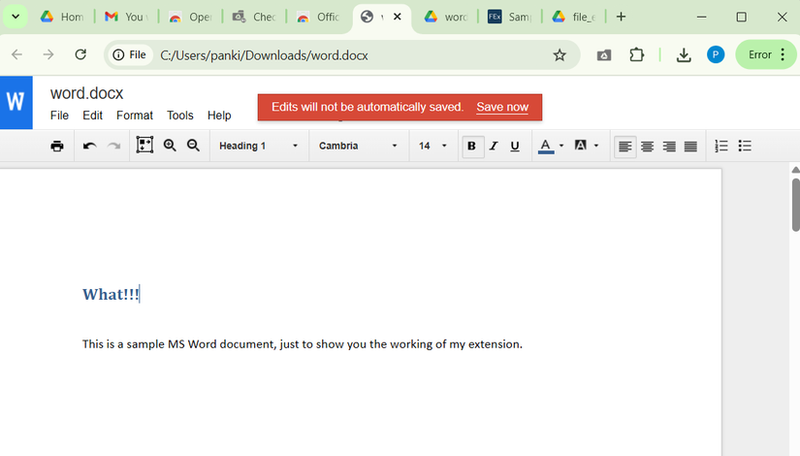Insert a bulleted list
Screen dimensions: 800x456
coord(745,146)
